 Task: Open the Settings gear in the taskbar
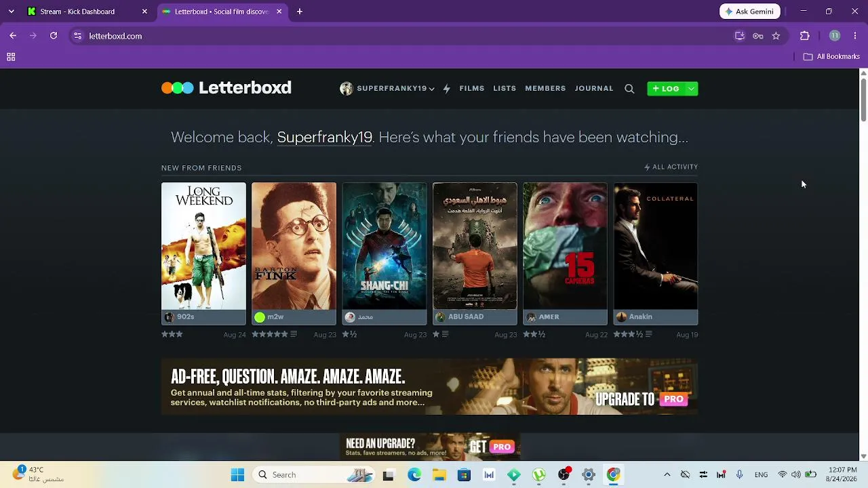click(589, 475)
